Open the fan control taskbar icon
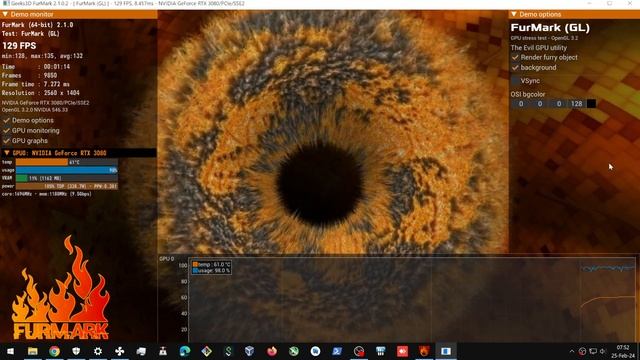 (x=120, y=351)
